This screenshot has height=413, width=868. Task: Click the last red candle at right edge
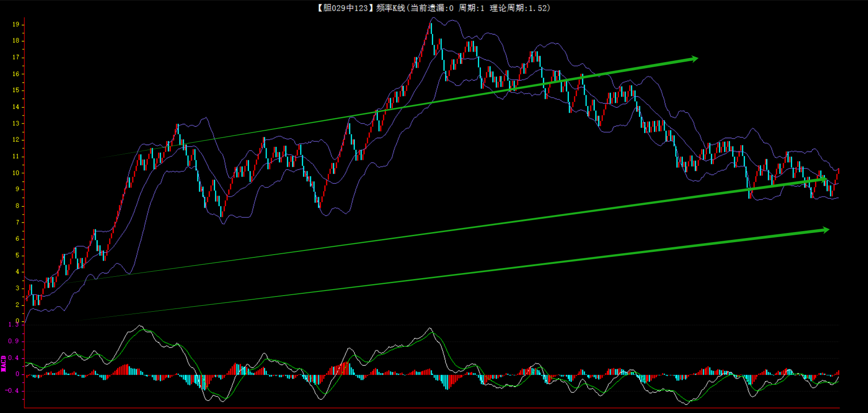838,173
